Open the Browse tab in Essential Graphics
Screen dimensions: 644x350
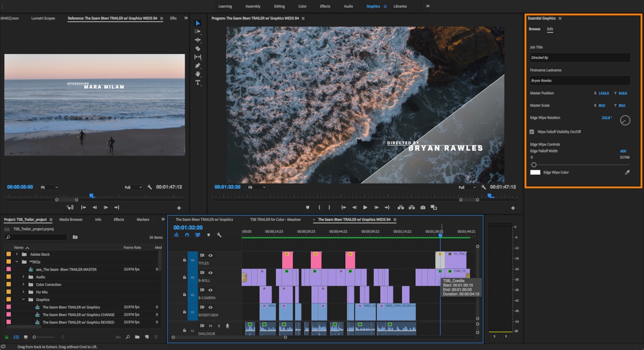tap(535, 29)
